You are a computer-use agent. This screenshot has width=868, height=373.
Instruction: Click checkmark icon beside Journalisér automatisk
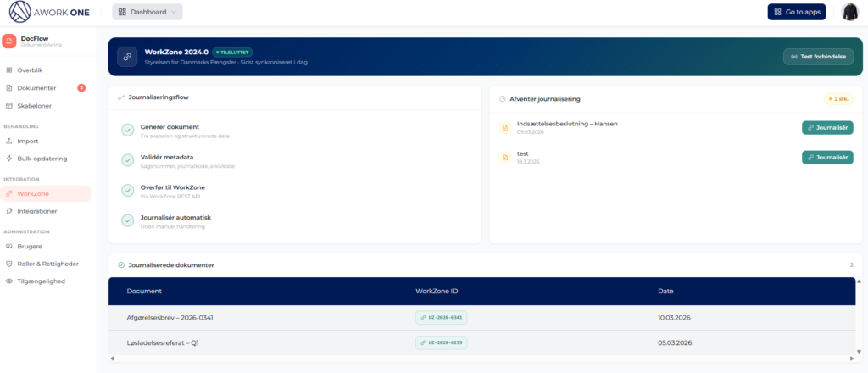coord(128,221)
